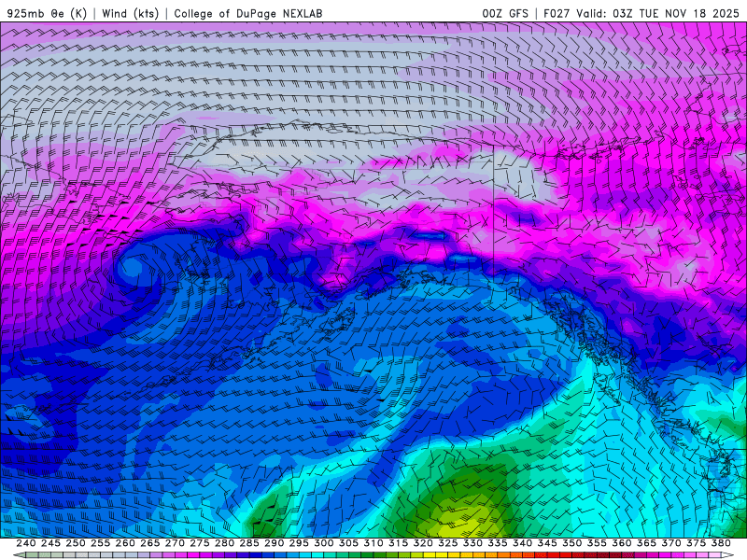This screenshot has height=560, width=747.
Task: Click the 250 color scale label
Action: tap(76, 543)
